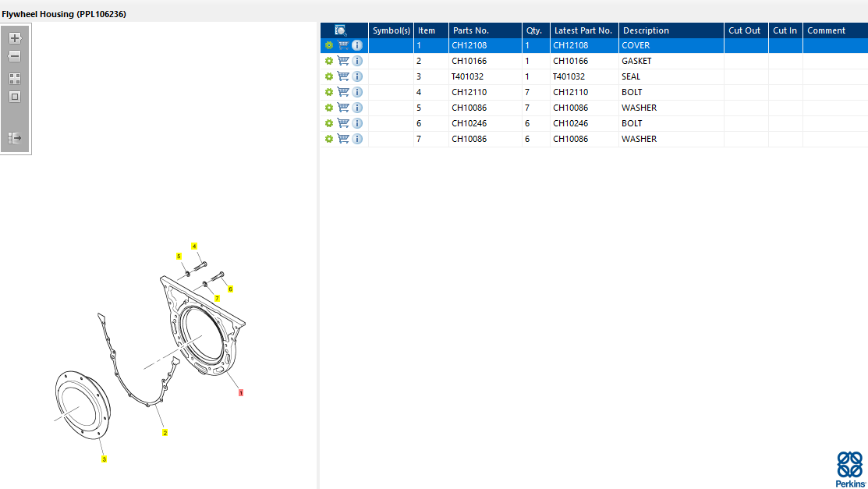Zoom out of the parts diagram
The image size is (868, 489).
pos(15,56)
